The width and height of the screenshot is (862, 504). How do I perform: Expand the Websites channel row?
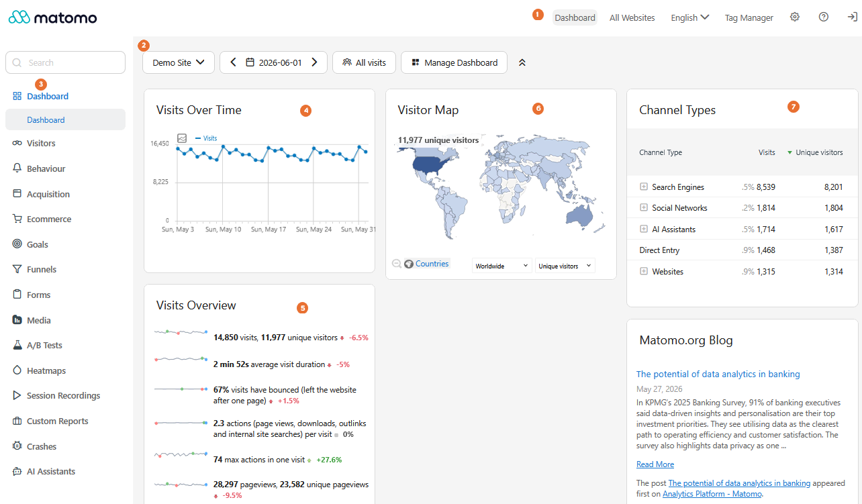click(644, 271)
